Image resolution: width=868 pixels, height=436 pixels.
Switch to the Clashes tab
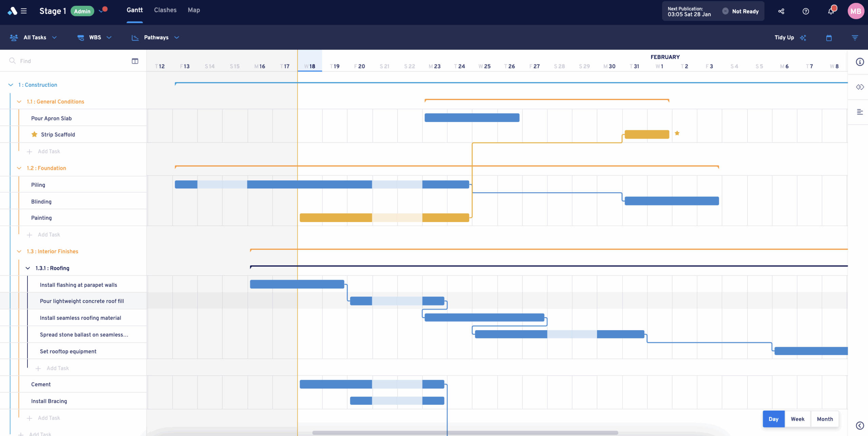point(165,10)
